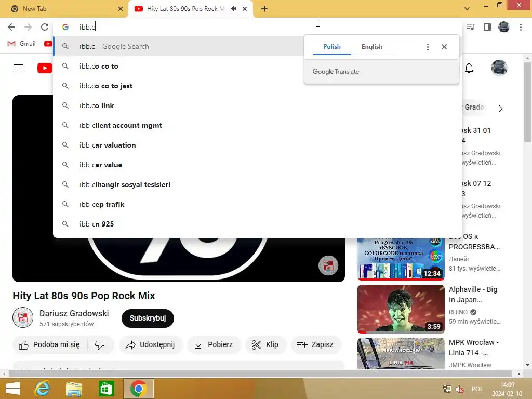532x399 pixels.
Task: Click channel watermark in video player
Action: pos(328,265)
